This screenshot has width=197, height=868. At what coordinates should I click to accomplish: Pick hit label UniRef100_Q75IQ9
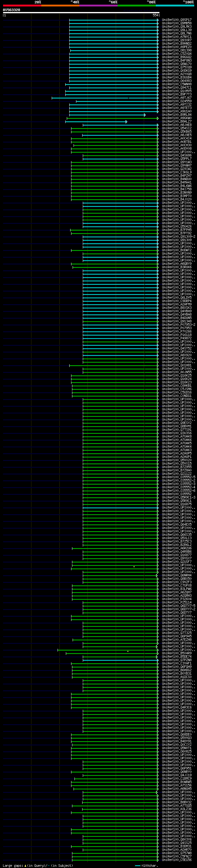[177, 67]
